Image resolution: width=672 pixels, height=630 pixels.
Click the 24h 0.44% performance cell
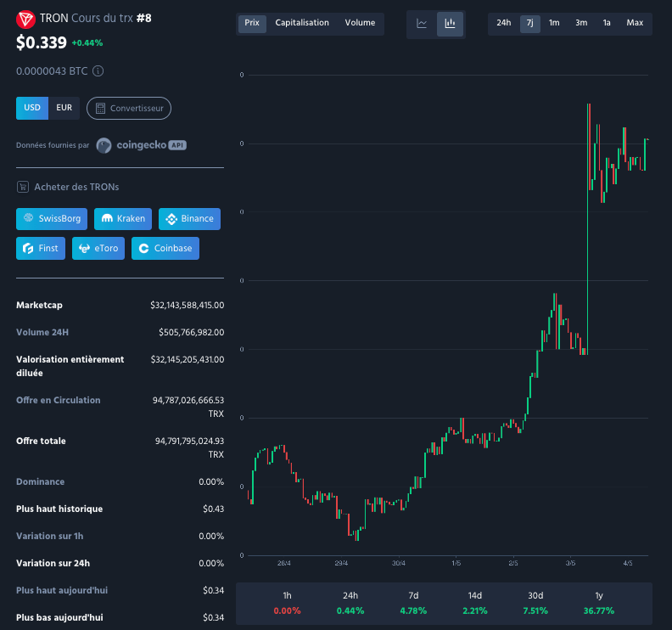tap(350, 604)
